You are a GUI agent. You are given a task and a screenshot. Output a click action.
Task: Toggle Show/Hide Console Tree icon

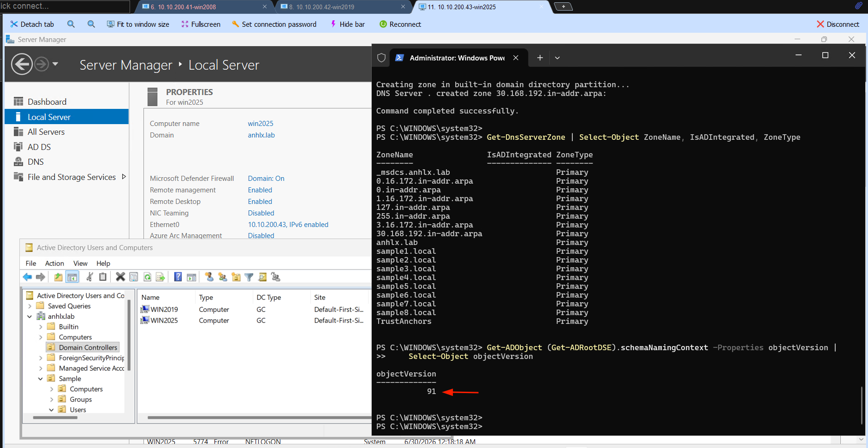coord(72,277)
